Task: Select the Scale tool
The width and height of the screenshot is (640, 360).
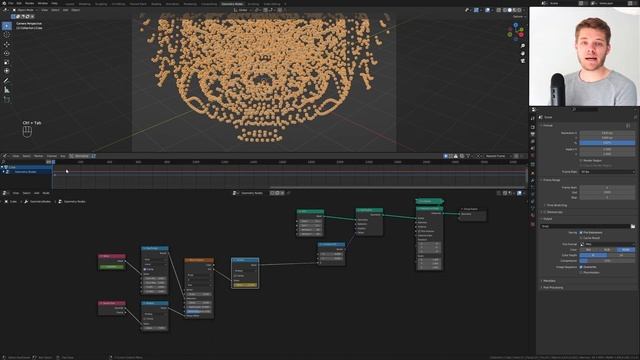Action: tap(7, 62)
